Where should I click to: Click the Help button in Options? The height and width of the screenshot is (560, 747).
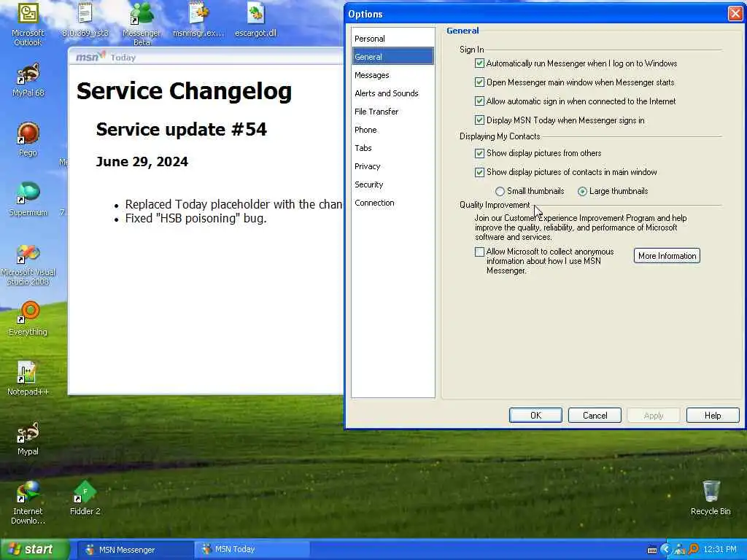[713, 415]
